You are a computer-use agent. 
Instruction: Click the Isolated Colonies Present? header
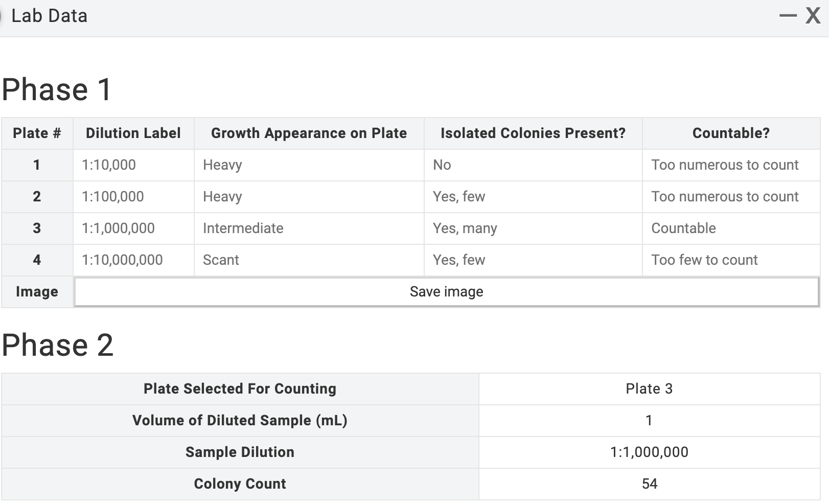tap(533, 133)
